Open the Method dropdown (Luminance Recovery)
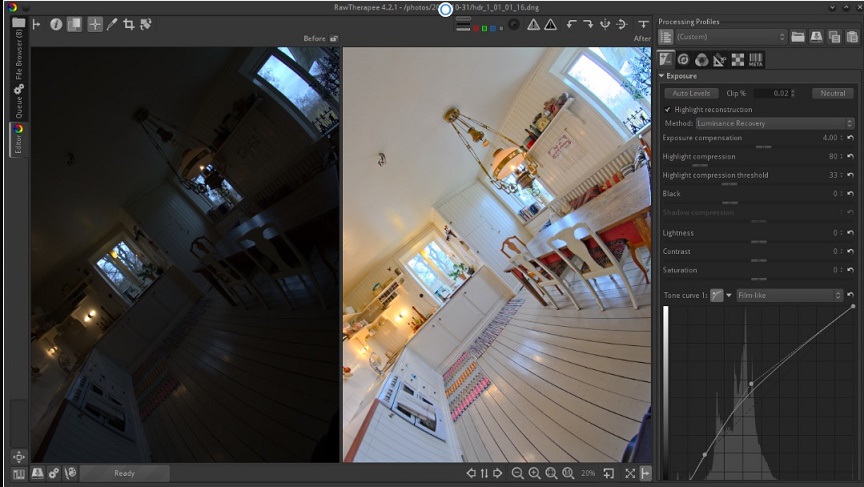The image size is (864, 487). click(774, 123)
